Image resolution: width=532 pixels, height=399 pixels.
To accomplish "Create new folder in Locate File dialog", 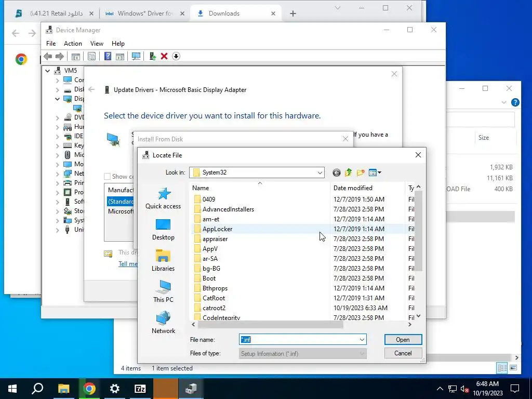I will 361,172.
